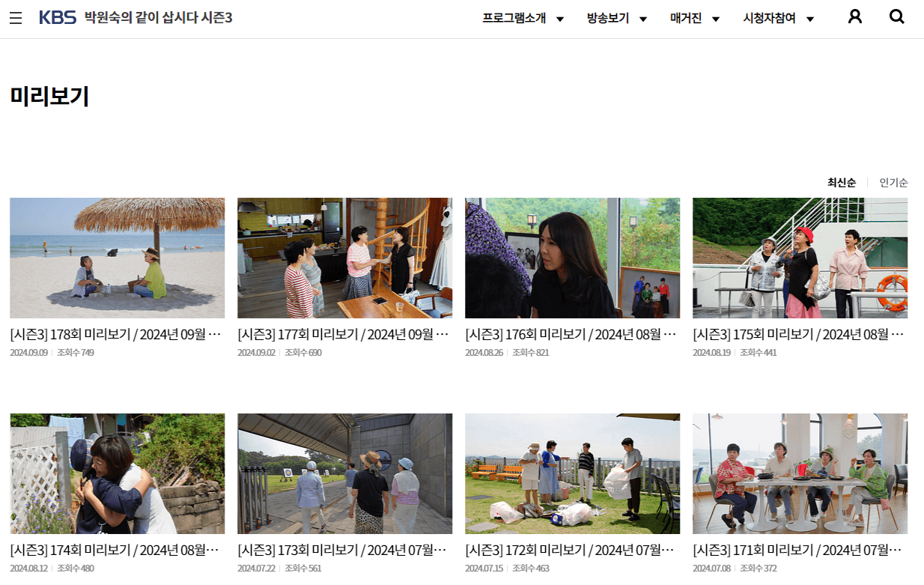
Task: Click the date 2024.09.09
Action: pos(28,353)
